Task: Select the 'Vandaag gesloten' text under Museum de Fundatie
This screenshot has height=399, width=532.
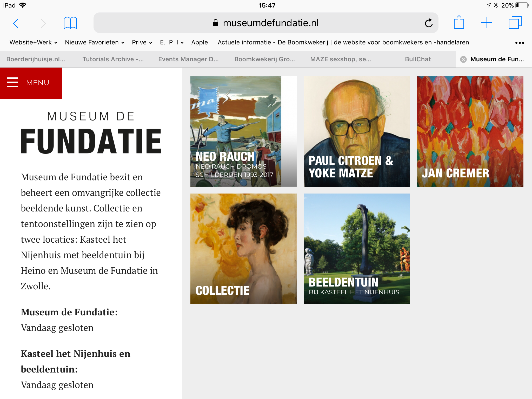Action: [57, 328]
